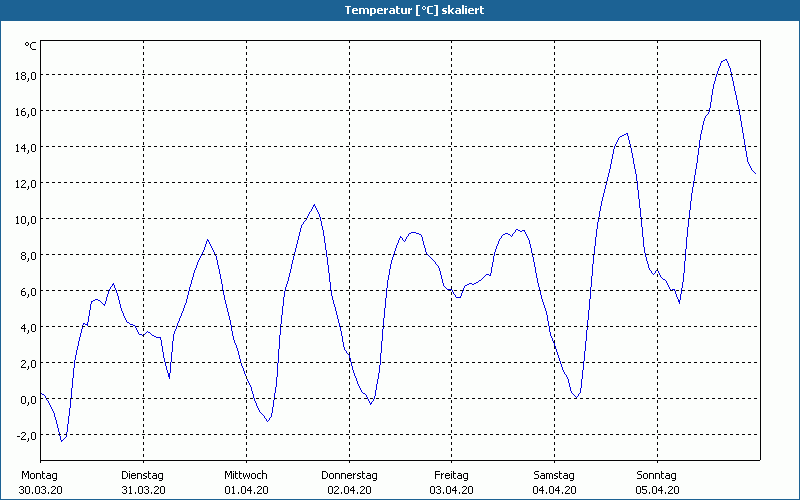800x500 pixels.
Task: Pick the 6,0 y-axis label
Action: (x=27, y=291)
